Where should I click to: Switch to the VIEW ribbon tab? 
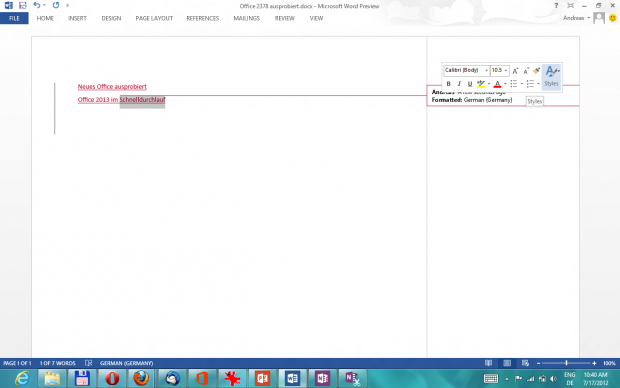[x=316, y=18]
